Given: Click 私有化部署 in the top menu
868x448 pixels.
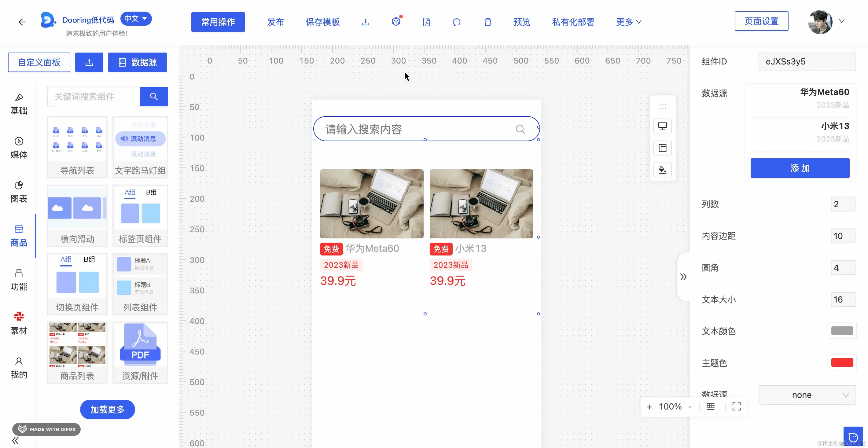Looking at the screenshot, I should tap(573, 22).
